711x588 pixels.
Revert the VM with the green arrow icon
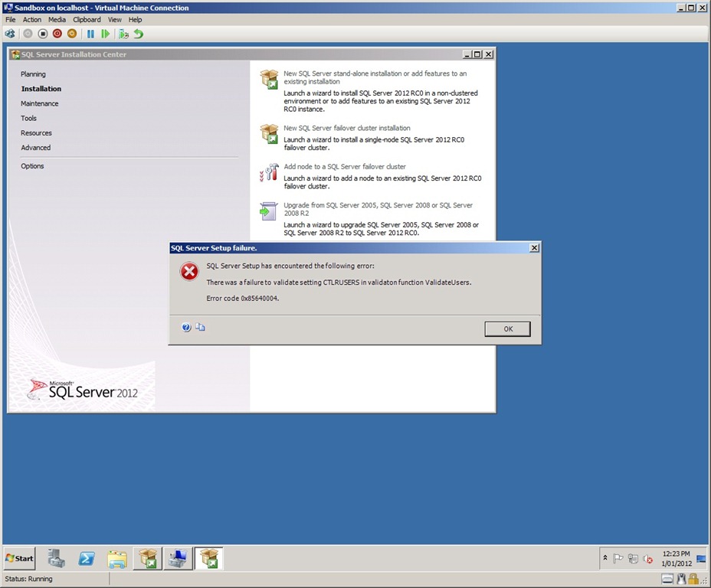pos(138,34)
